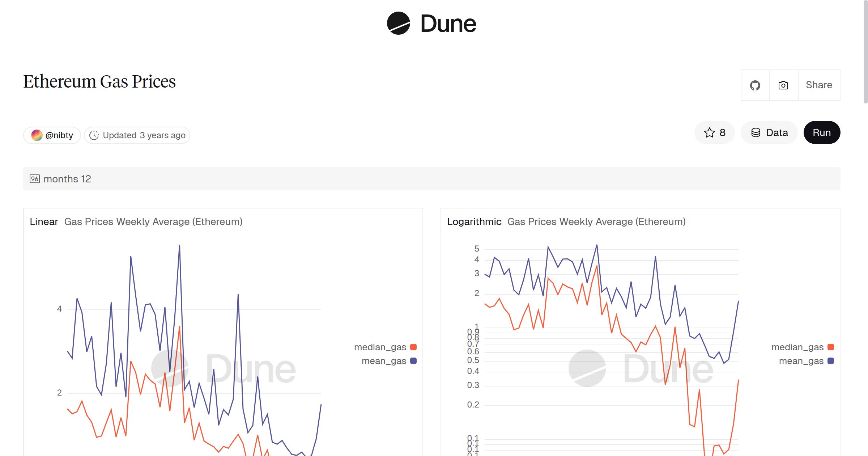
Task: Click the clock icon beside the update timestamp
Action: [x=94, y=135]
